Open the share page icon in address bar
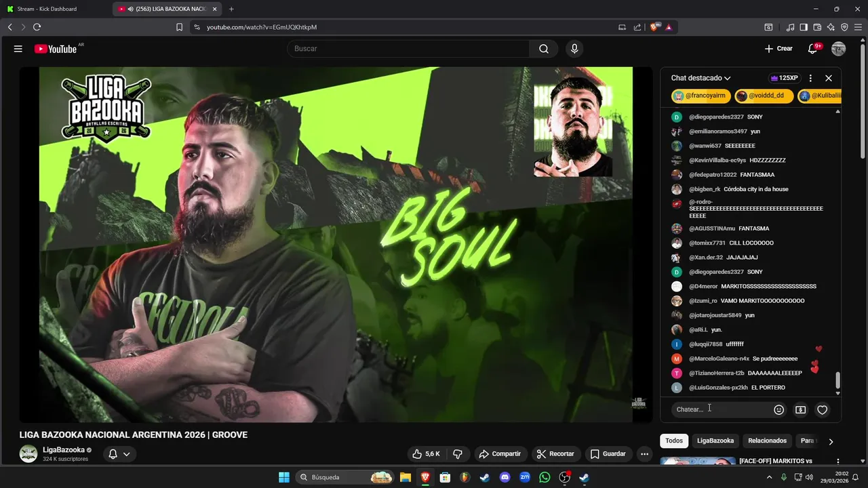Screen dimensions: 868x488 (x=637, y=27)
